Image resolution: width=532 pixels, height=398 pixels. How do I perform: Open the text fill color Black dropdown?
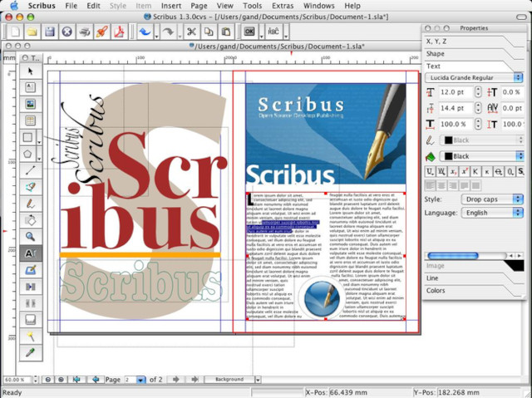tap(481, 156)
